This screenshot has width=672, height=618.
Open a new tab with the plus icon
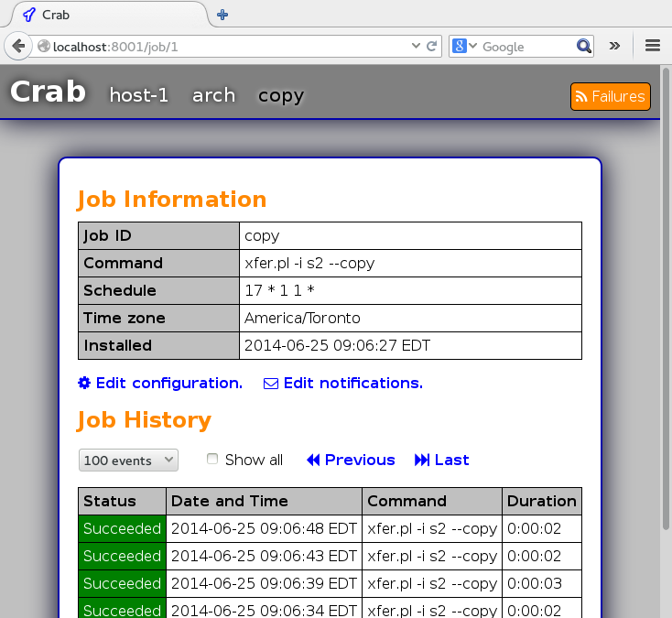222,15
